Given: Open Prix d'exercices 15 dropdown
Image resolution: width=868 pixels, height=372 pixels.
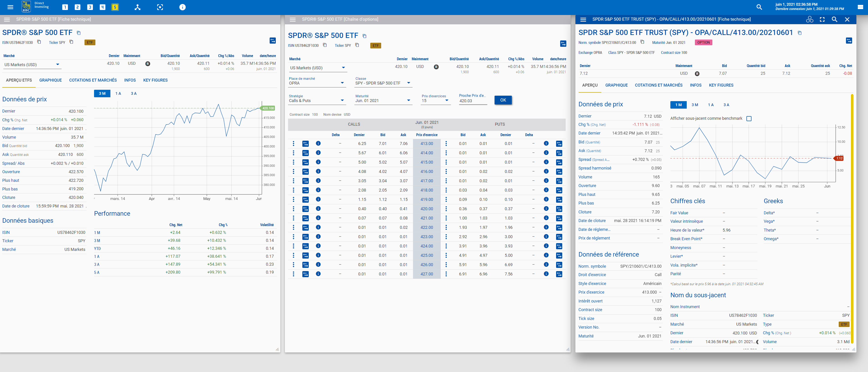Looking at the screenshot, I should click(435, 100).
